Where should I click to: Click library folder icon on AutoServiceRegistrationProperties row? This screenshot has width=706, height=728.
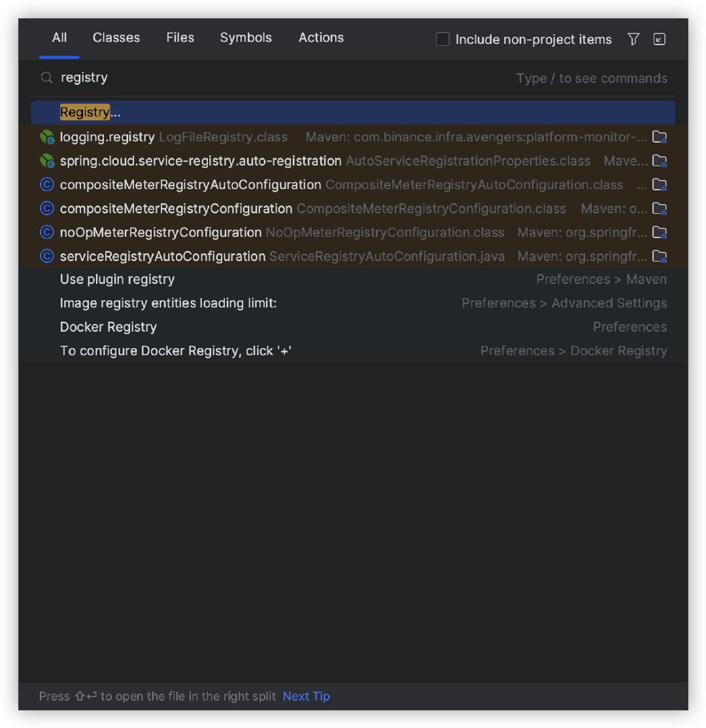click(659, 161)
